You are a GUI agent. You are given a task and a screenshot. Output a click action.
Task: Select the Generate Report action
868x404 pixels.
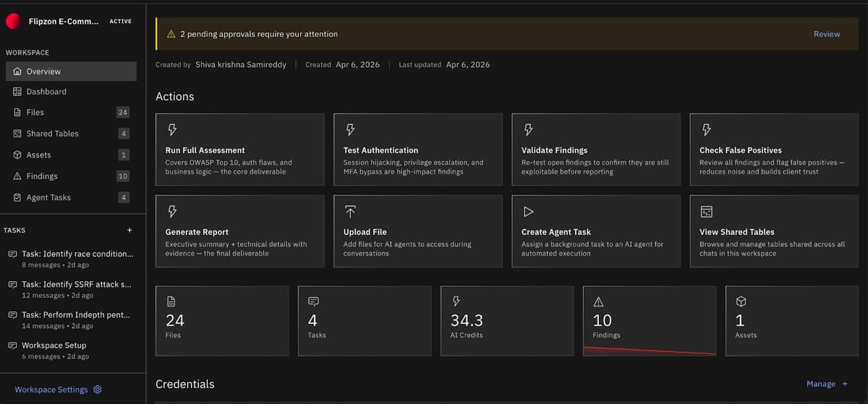pyautogui.click(x=239, y=231)
